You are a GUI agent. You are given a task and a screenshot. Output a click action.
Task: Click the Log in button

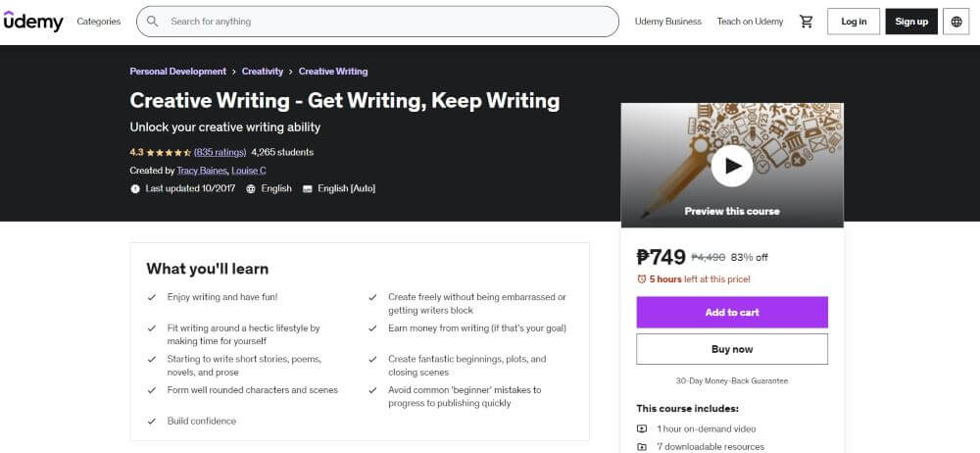(x=854, y=22)
